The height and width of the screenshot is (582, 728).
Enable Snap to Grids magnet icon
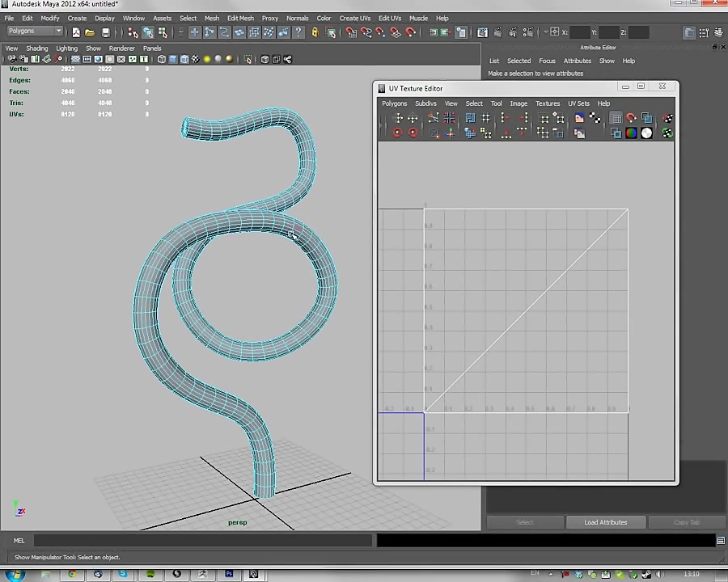coord(351,32)
